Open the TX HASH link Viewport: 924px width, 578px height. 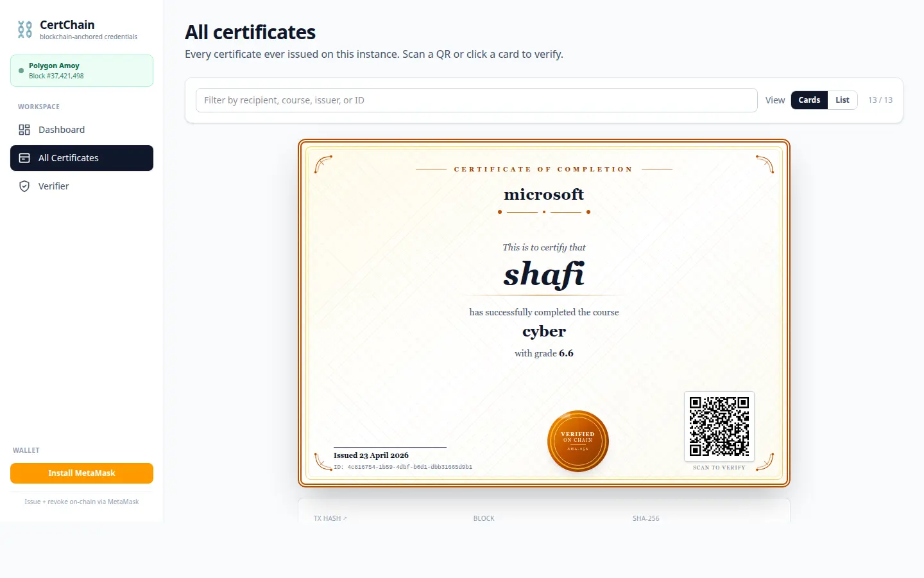click(330, 518)
